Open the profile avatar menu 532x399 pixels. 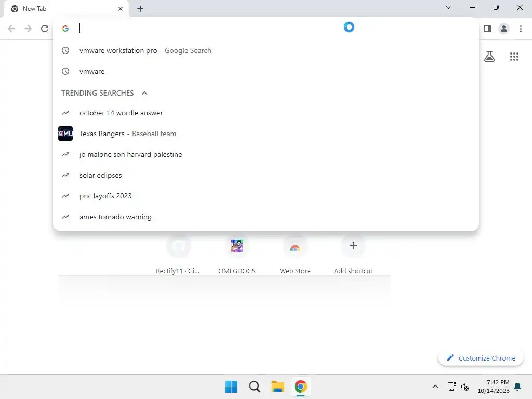pos(504,29)
